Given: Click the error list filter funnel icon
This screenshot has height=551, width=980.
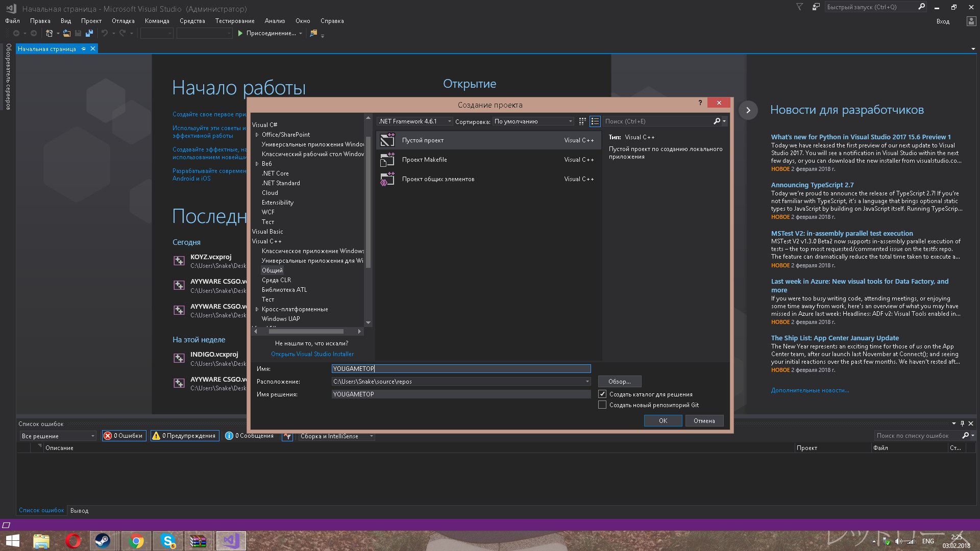Looking at the screenshot, I should (287, 436).
